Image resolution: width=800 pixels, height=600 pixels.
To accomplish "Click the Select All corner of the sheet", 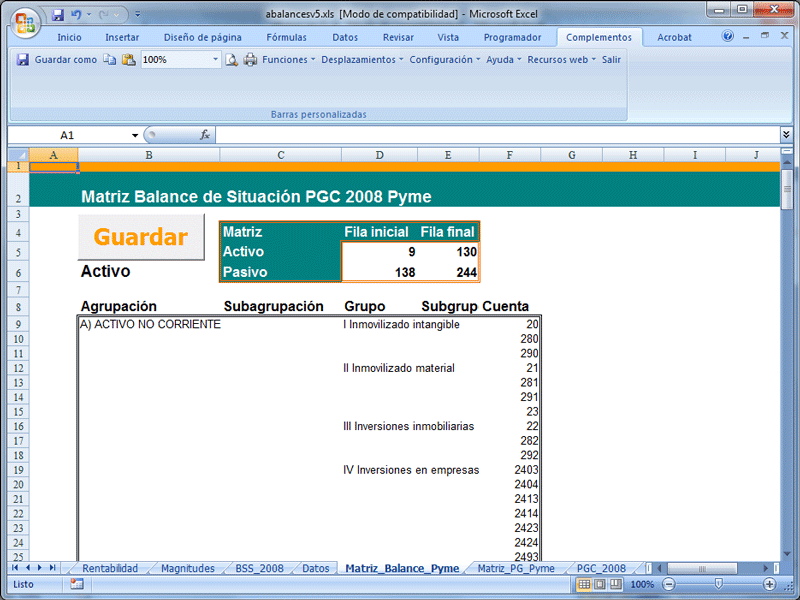I will pyautogui.click(x=18, y=155).
